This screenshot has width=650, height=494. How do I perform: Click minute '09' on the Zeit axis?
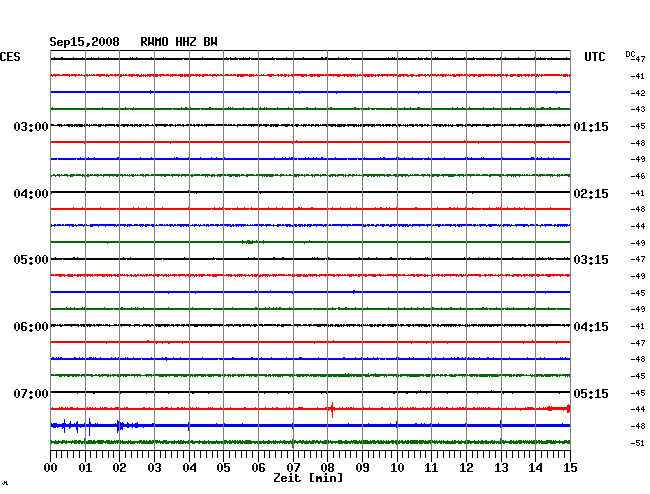click(362, 468)
